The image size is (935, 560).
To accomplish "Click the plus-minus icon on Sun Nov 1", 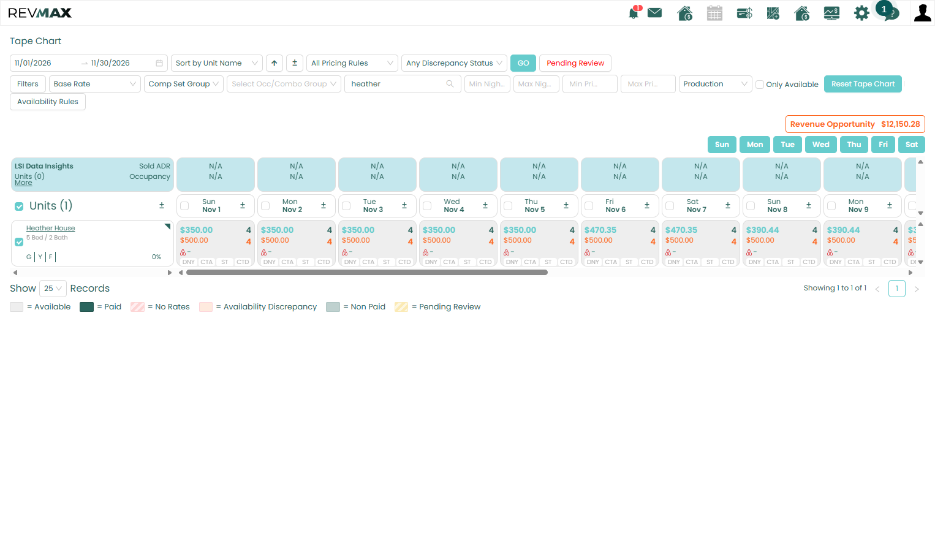I will pos(243,206).
